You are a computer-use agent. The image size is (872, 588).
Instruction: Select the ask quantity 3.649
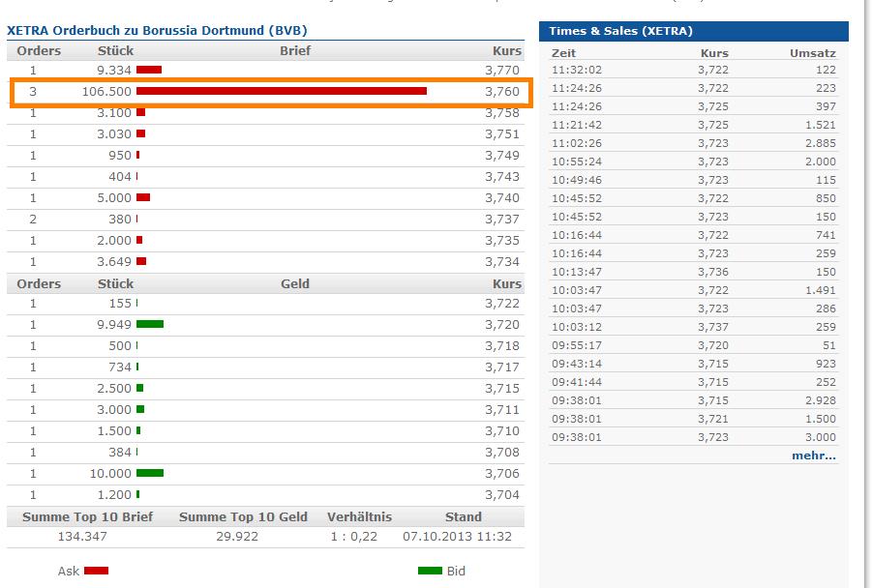[114, 261]
